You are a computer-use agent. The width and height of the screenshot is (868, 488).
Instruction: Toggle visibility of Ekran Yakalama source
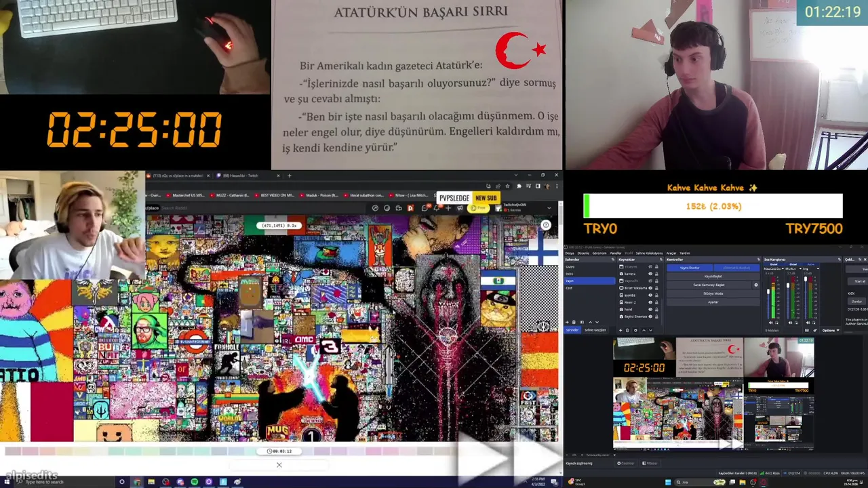[x=650, y=288]
